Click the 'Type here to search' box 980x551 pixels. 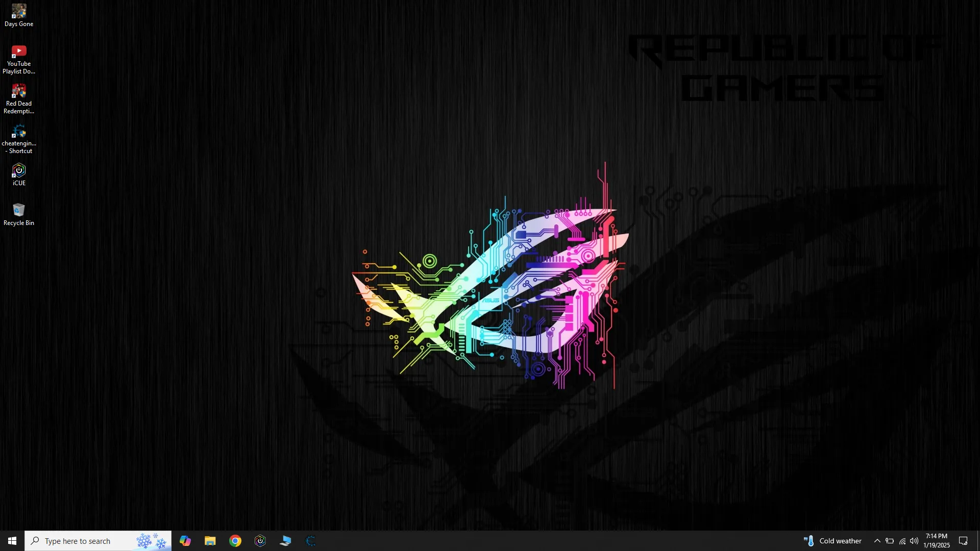coord(98,541)
